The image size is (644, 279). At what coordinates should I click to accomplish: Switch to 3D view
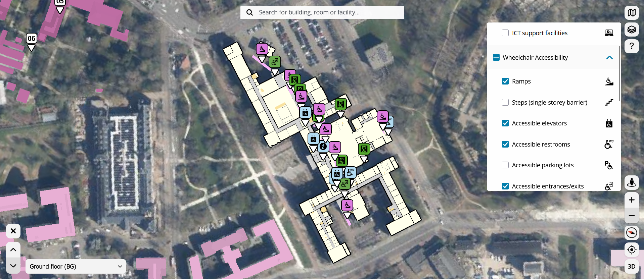coord(632,267)
